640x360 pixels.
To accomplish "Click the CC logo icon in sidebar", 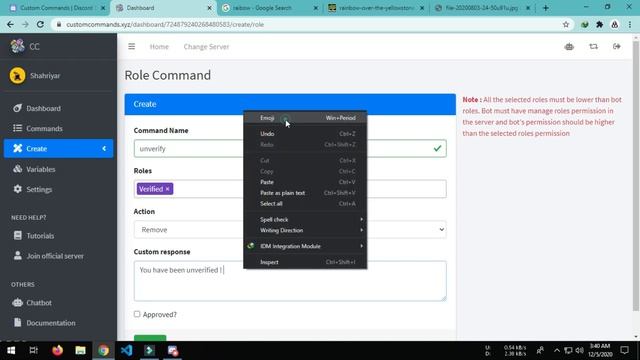I will 18,46.
